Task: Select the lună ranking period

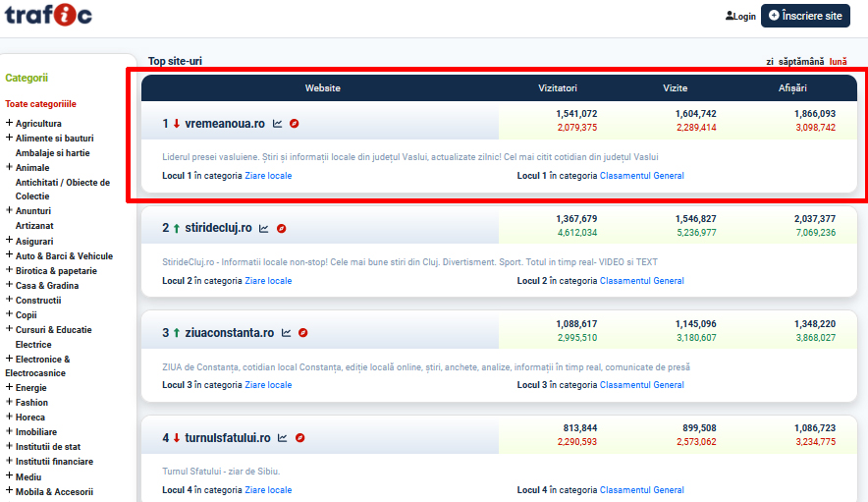Action: click(x=839, y=62)
